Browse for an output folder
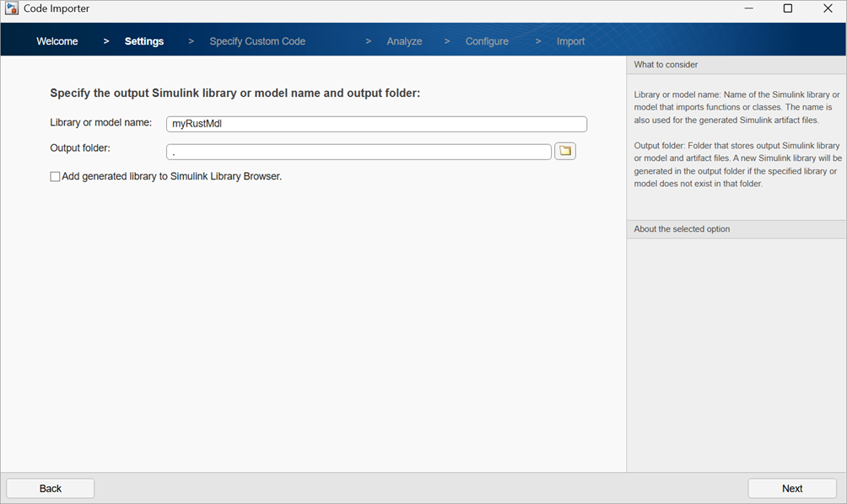The height and width of the screenshot is (504, 847). pyautogui.click(x=565, y=152)
